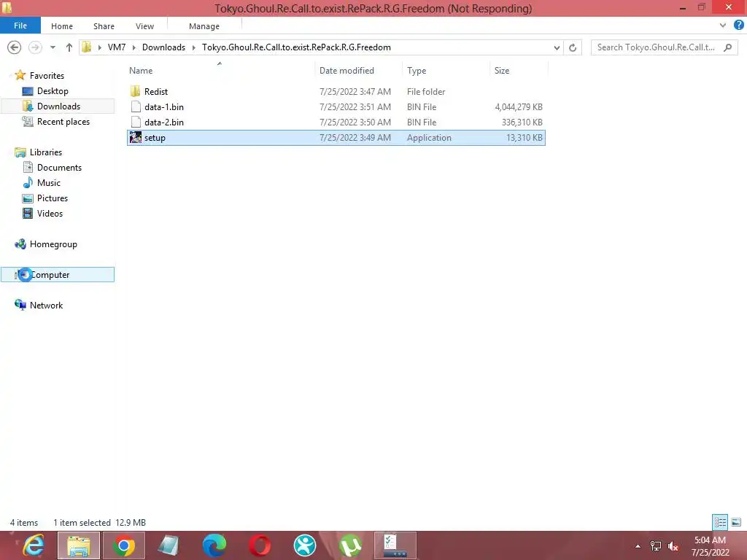Open the Videos library
Viewport: 747px width, 560px height.
[50, 214]
